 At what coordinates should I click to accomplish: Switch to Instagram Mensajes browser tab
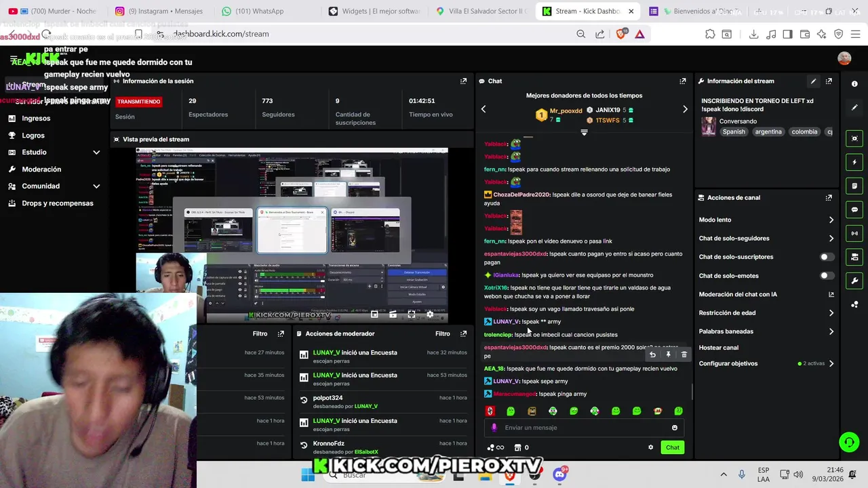[159, 11]
